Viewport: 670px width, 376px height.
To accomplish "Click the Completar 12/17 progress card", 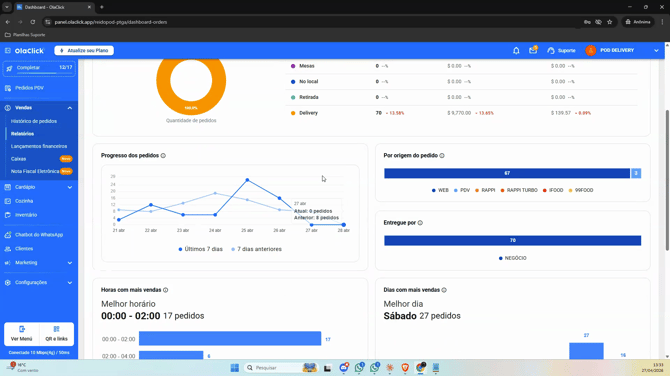I will [39, 68].
